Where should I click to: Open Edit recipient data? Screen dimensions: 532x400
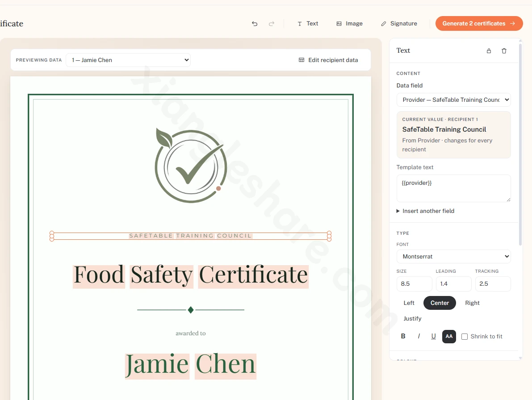[x=328, y=60]
